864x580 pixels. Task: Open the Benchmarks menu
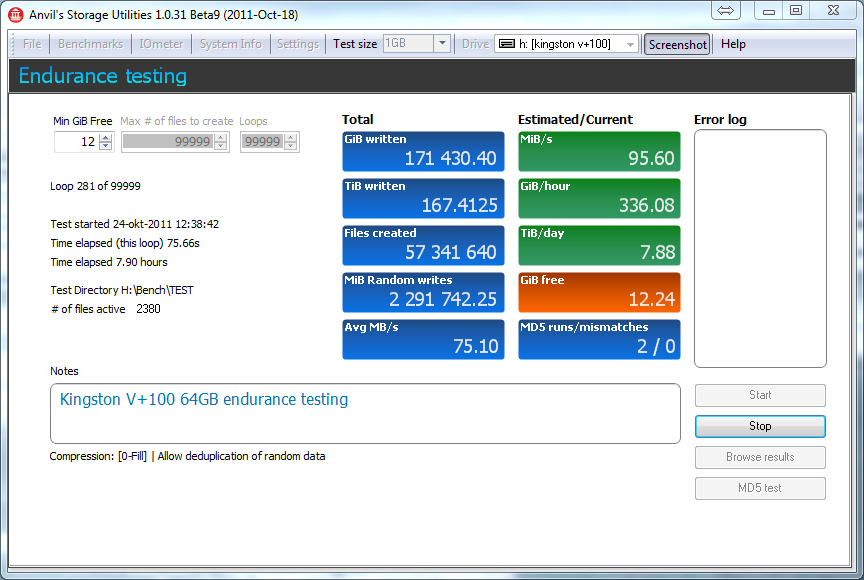click(90, 44)
